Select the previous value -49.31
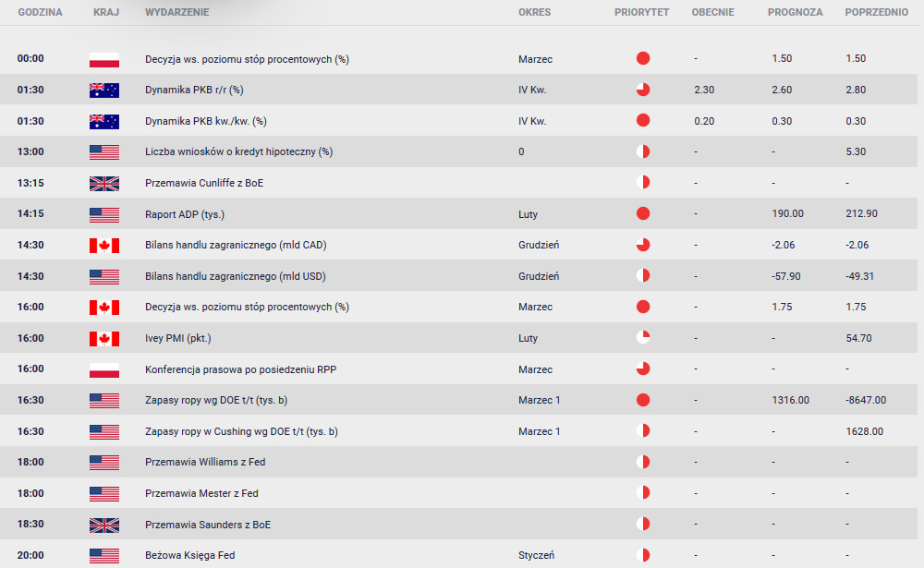Screen dimensions: 924x568 coord(859,276)
